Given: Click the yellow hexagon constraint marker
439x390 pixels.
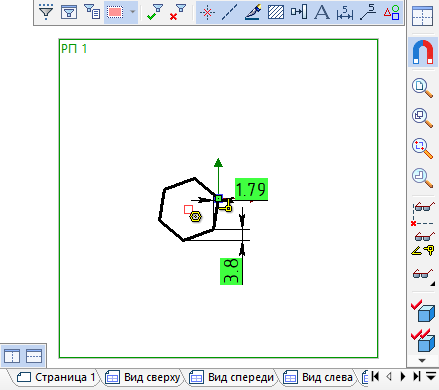Looking at the screenshot, I should coord(195,217).
